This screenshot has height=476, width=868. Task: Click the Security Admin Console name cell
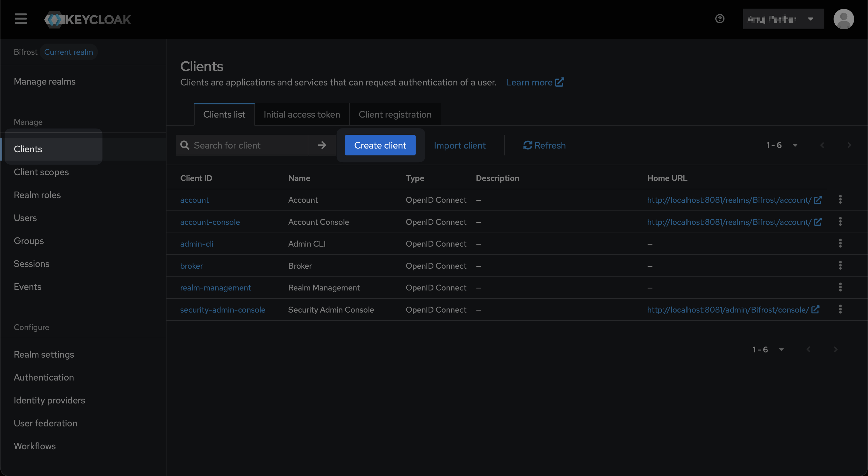[331, 310]
